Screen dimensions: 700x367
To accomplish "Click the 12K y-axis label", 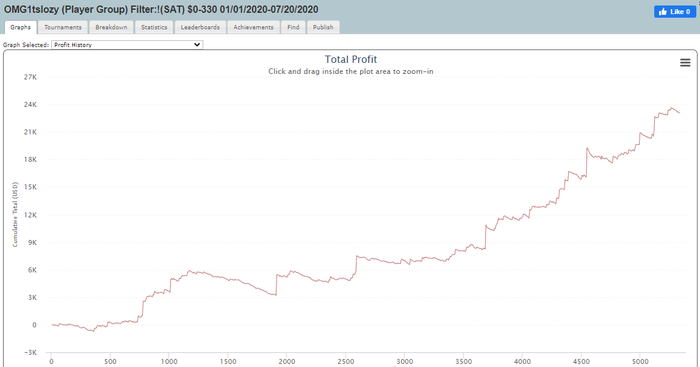I will 30,215.
